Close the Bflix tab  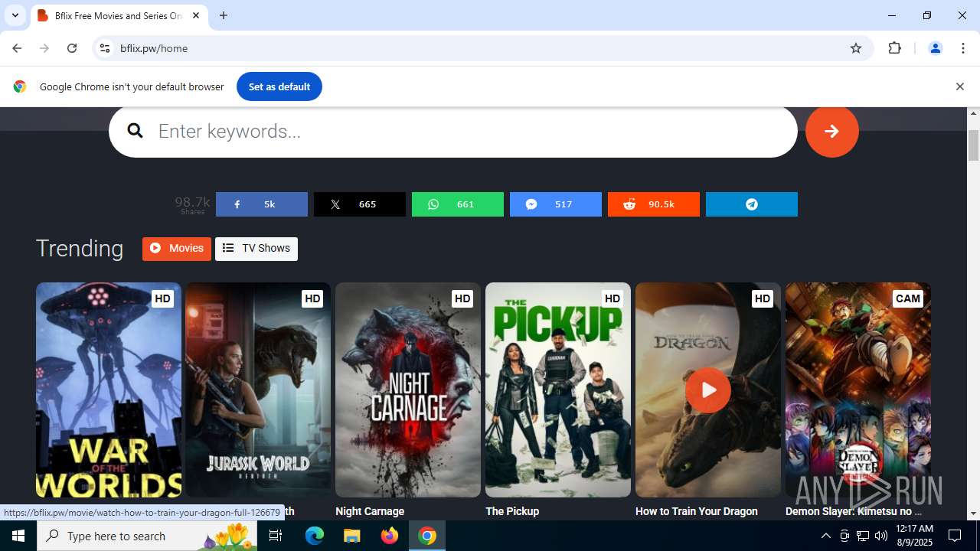196,15
